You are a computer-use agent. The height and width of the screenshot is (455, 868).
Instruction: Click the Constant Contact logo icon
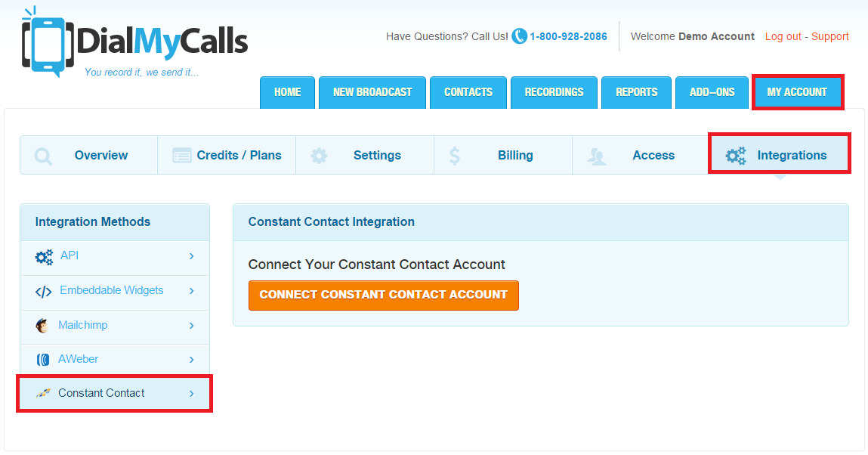[x=43, y=394]
